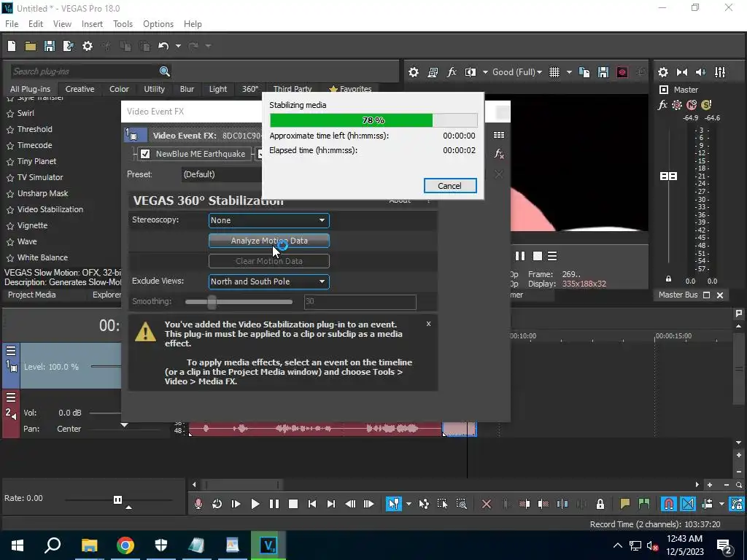Toggle Loop Playback icon in transport

point(217,504)
